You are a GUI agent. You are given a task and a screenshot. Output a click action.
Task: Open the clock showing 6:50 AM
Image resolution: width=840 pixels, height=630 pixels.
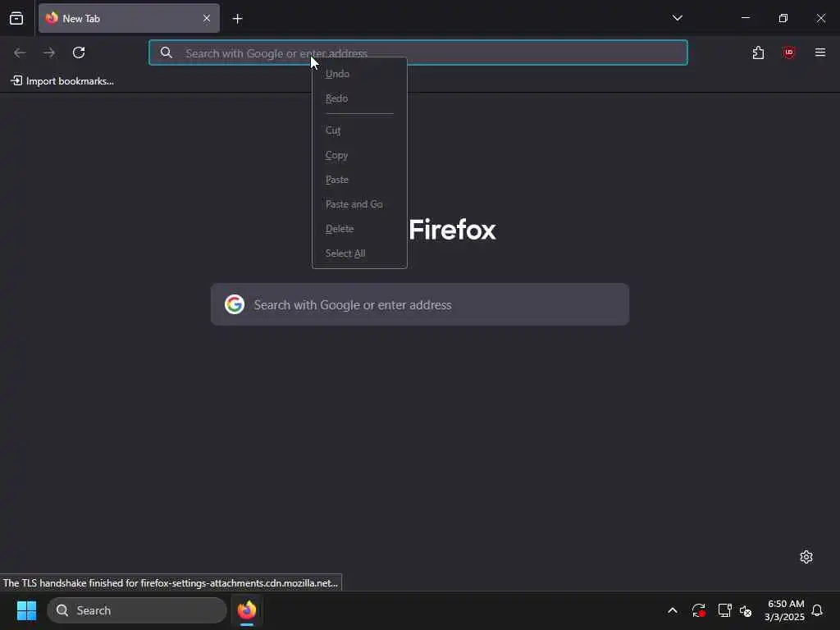point(785,610)
